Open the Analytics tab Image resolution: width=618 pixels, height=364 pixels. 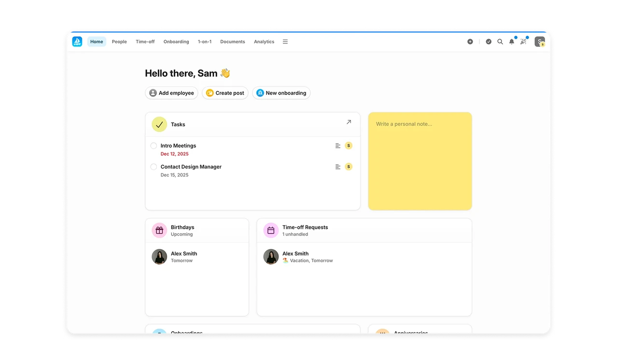pos(264,42)
